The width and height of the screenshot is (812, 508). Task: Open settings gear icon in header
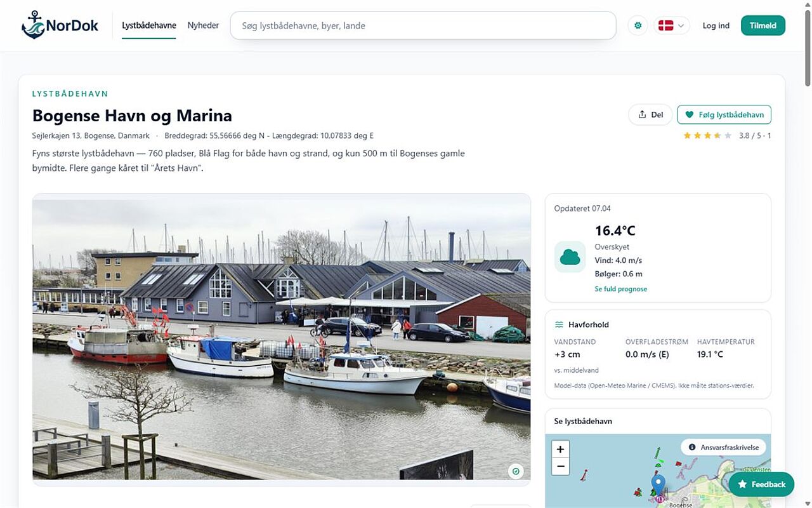638,25
